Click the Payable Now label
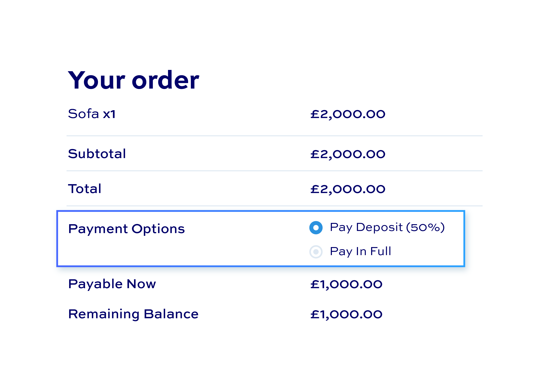Image resolution: width=552 pixels, height=392 pixels. (x=112, y=284)
